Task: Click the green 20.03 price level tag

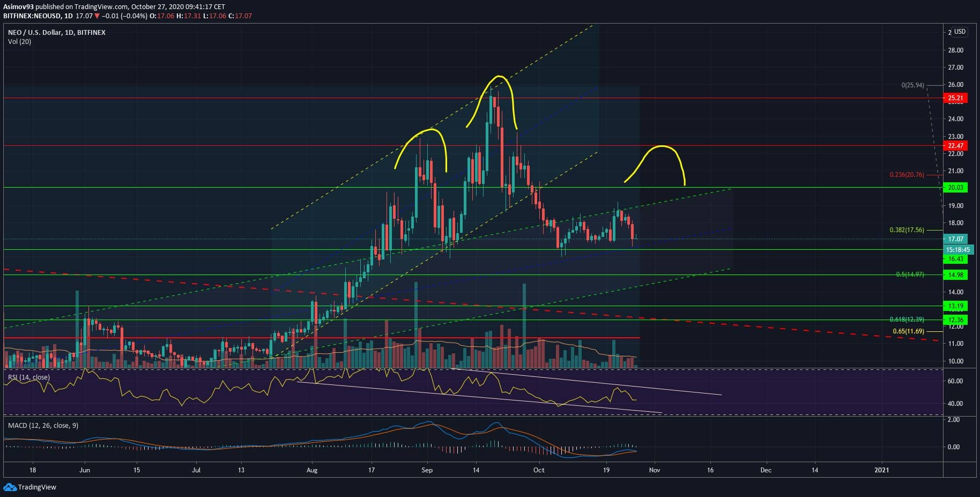Action: pos(955,188)
